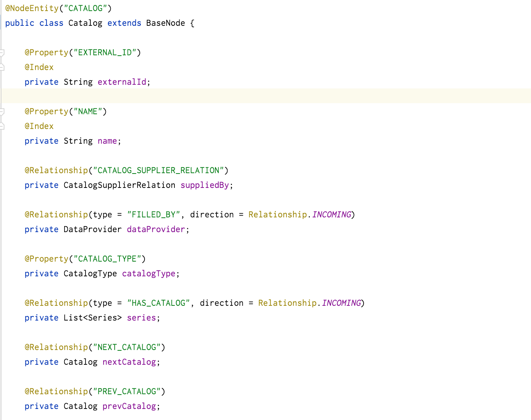The height and width of the screenshot is (420, 531).
Task: Click the FILLED_BY relationship string
Action: (153, 214)
